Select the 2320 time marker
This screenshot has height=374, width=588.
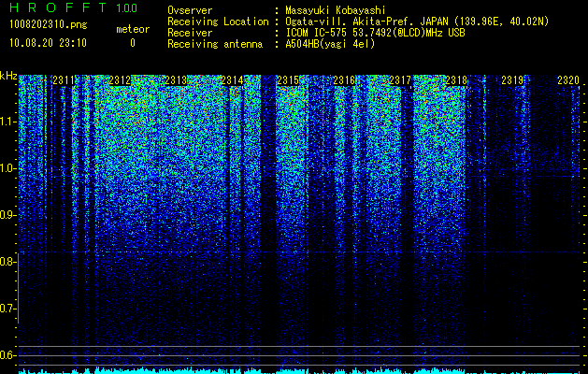click(568, 80)
